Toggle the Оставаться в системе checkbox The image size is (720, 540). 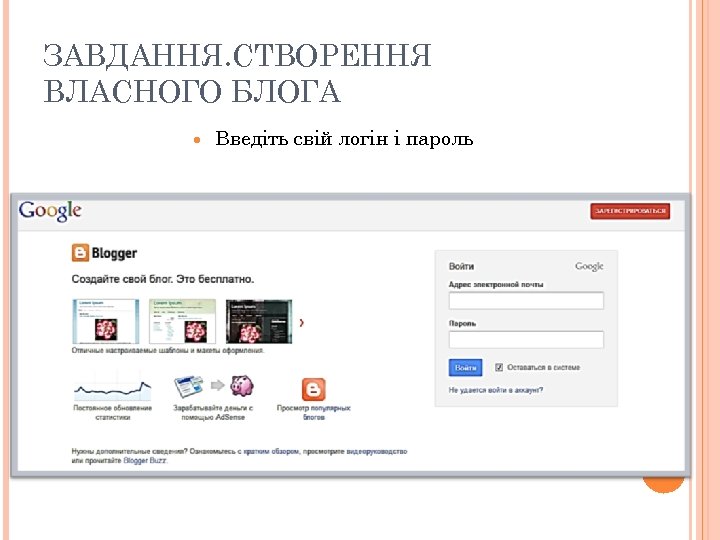point(499,367)
